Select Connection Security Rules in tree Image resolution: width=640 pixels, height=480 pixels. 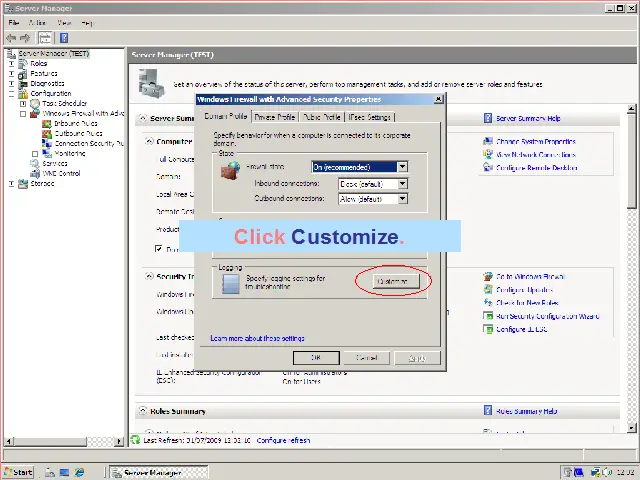pyautogui.click(x=89, y=143)
